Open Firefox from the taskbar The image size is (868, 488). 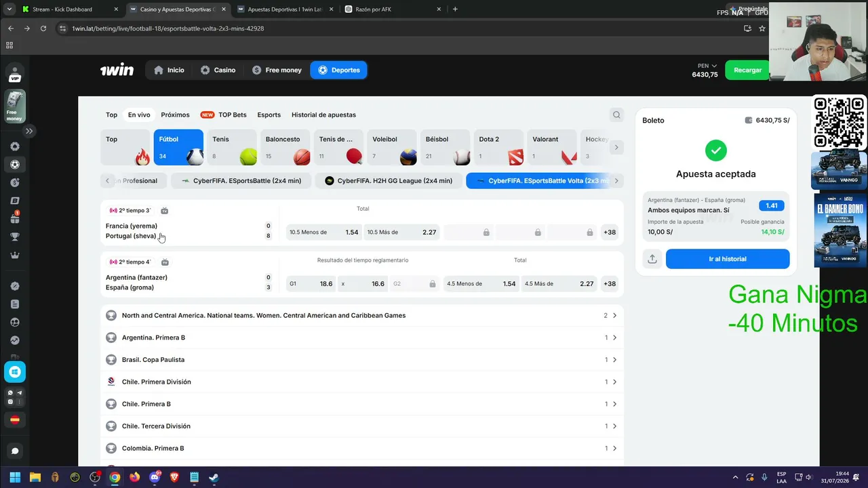tap(134, 477)
